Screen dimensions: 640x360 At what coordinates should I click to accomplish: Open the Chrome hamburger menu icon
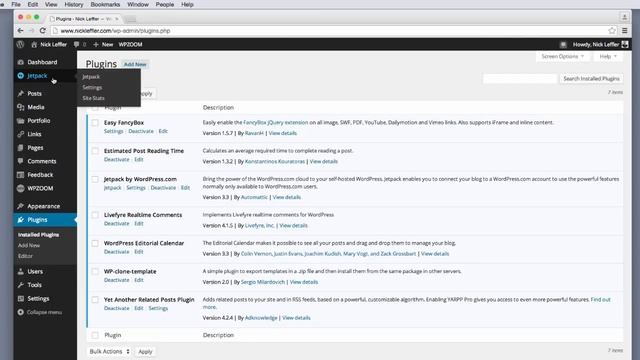pyautogui.click(x=624, y=31)
